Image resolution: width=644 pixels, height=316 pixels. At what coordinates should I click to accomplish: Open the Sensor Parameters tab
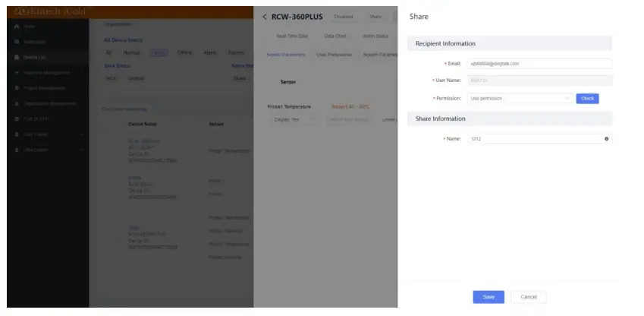tap(286, 55)
